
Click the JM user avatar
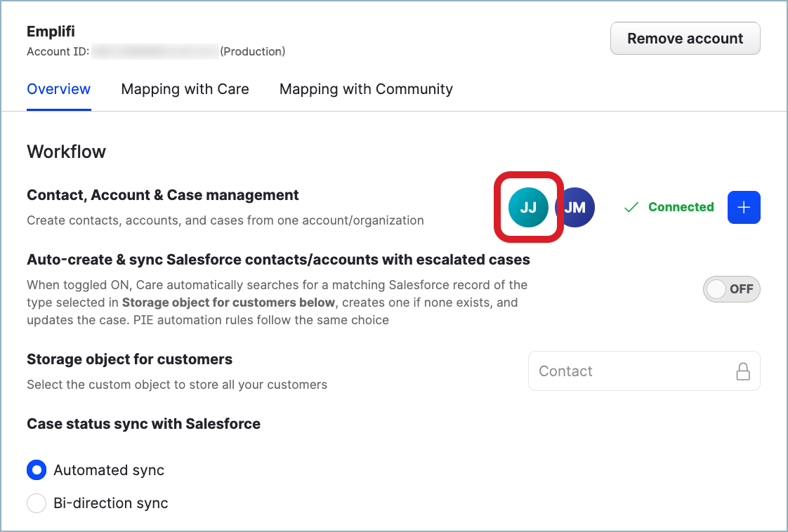tap(576, 207)
